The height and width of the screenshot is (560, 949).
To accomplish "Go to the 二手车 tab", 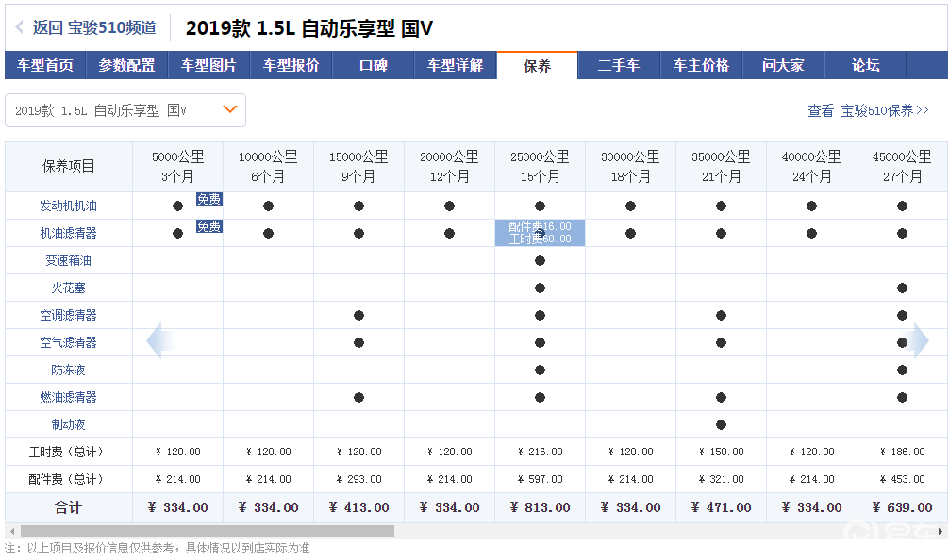I will pos(619,65).
